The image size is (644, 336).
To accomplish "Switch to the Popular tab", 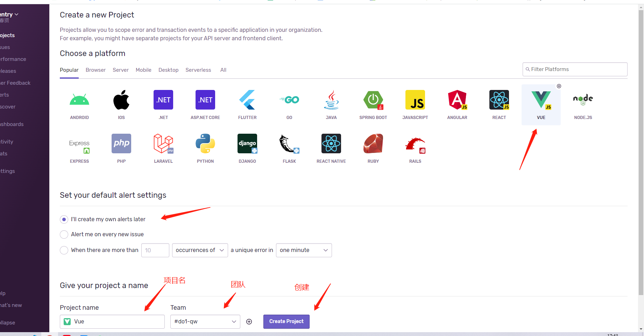I will 69,70.
